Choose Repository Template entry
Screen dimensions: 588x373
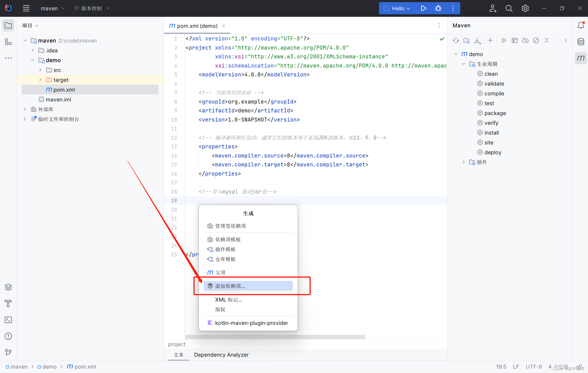click(x=248, y=259)
